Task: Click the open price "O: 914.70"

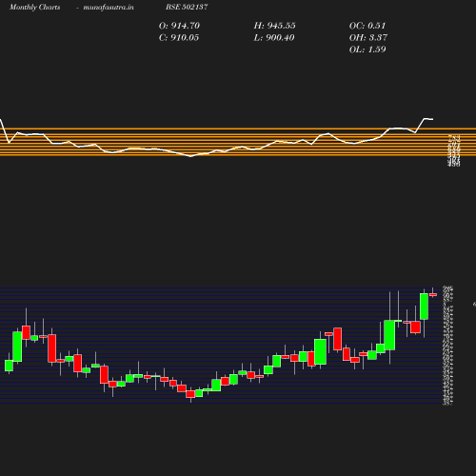Action: pyautogui.click(x=179, y=26)
